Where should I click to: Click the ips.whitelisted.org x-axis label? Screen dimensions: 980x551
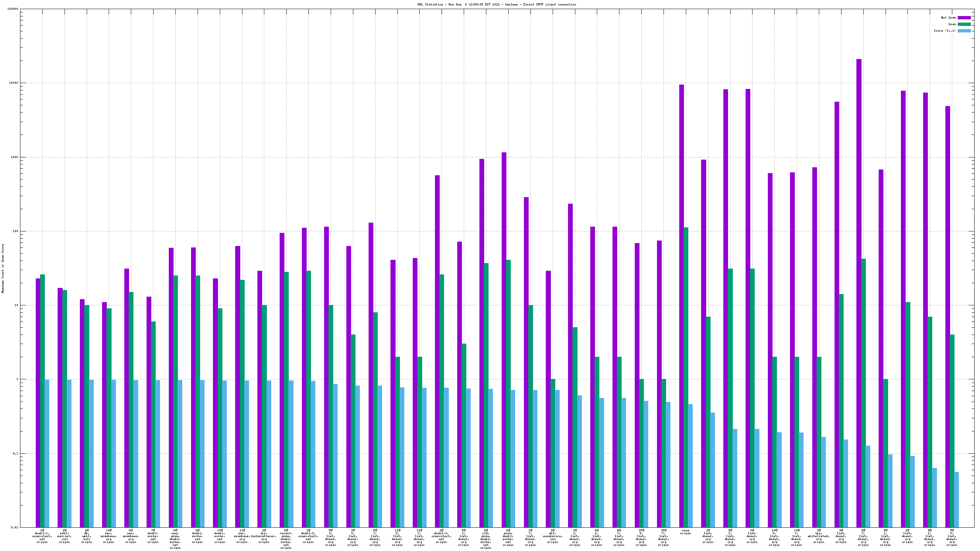coord(818,536)
